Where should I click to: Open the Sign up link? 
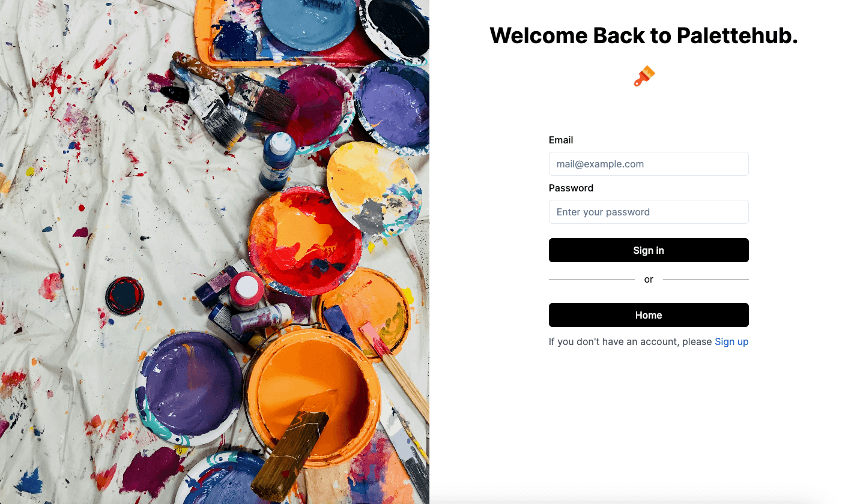pyautogui.click(x=731, y=341)
